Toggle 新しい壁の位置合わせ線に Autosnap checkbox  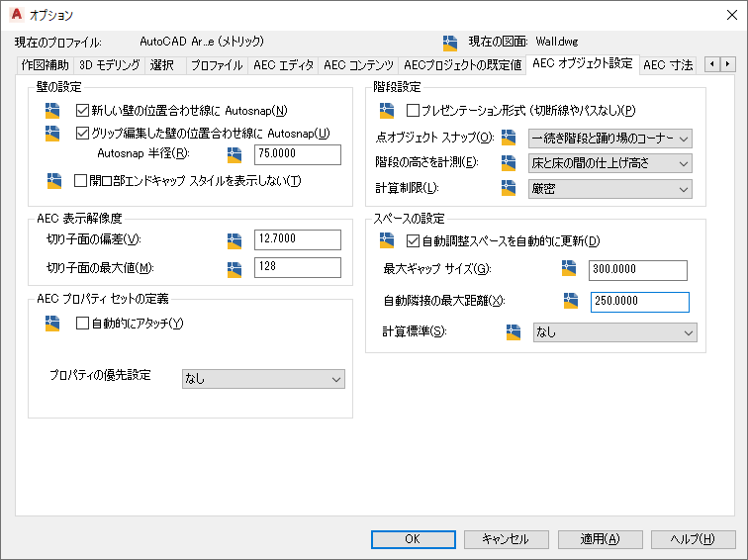pos(82,111)
